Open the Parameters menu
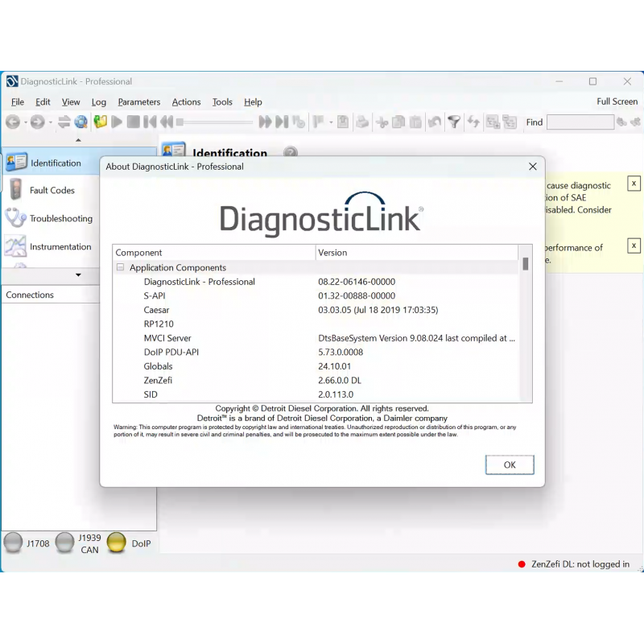This screenshot has height=644, width=644. 138,102
